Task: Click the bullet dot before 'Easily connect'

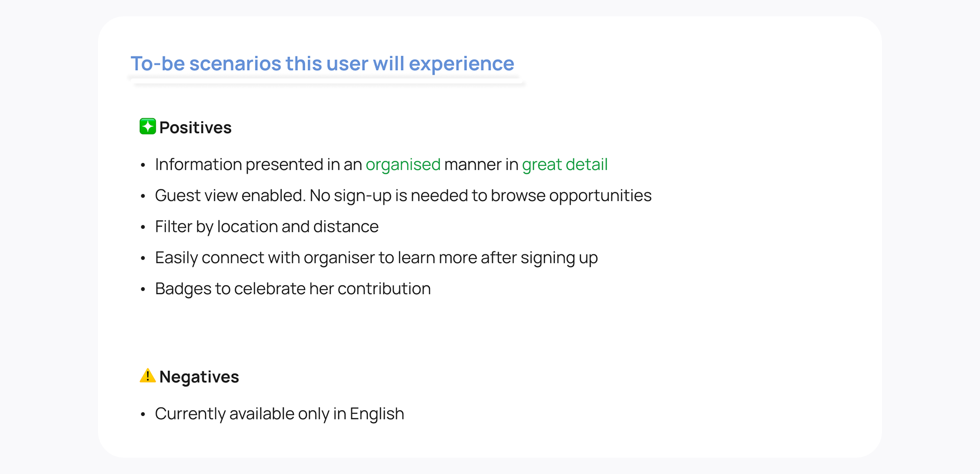Action: [143, 258]
